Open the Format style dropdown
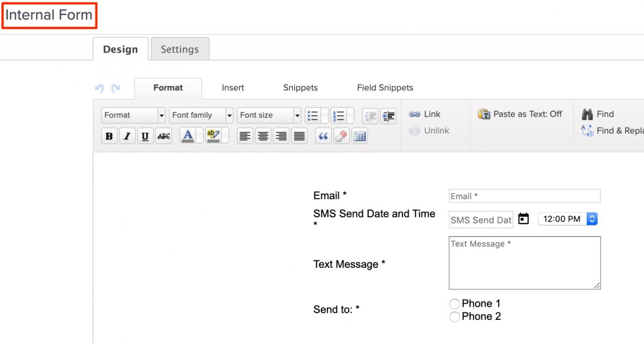The image size is (644, 344). point(133,115)
